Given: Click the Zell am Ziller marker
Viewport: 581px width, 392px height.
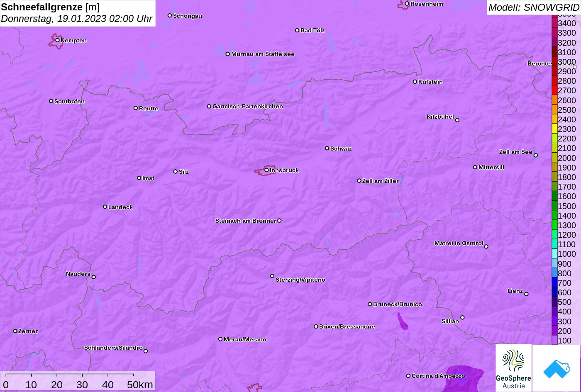Looking at the screenshot, I should [x=359, y=181].
